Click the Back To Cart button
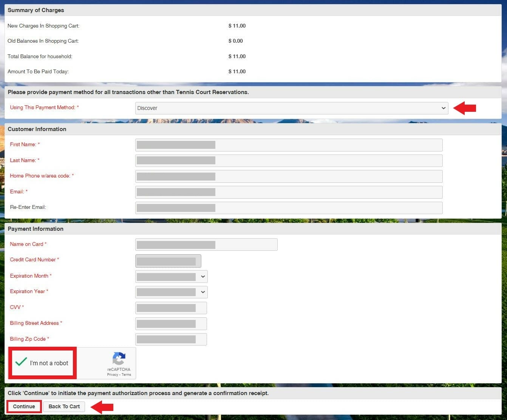The width and height of the screenshot is (507, 420). [x=64, y=406]
